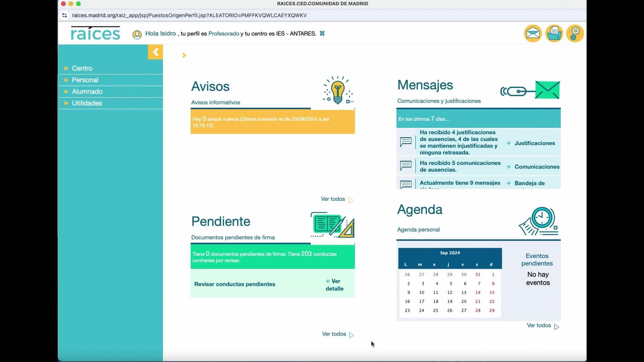
Task: Click the clock Agenda icon
Action: 539,221
